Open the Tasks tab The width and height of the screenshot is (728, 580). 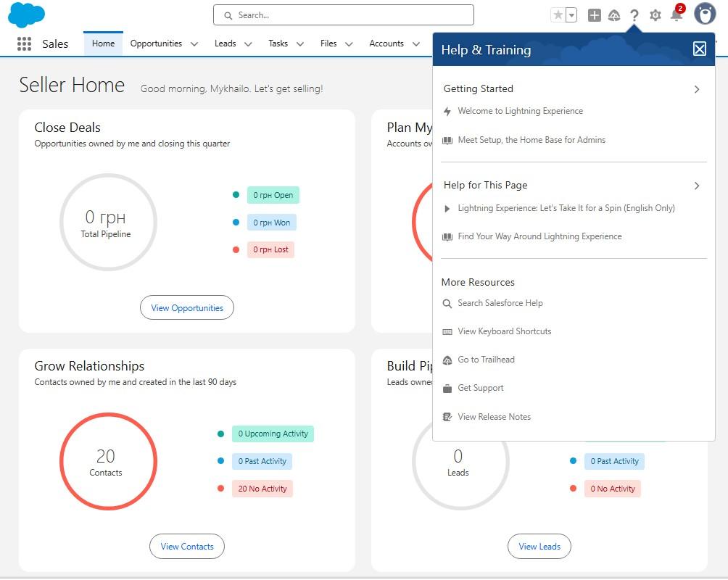(x=278, y=43)
